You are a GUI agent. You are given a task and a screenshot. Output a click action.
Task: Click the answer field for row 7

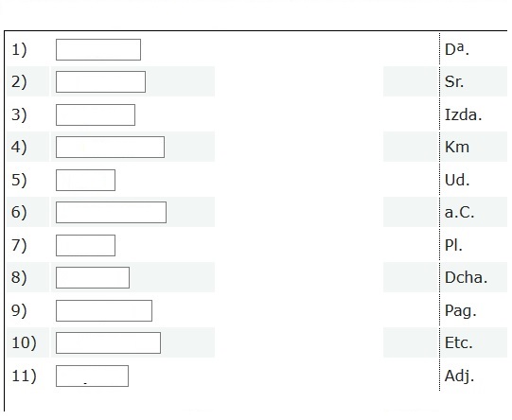85,245
